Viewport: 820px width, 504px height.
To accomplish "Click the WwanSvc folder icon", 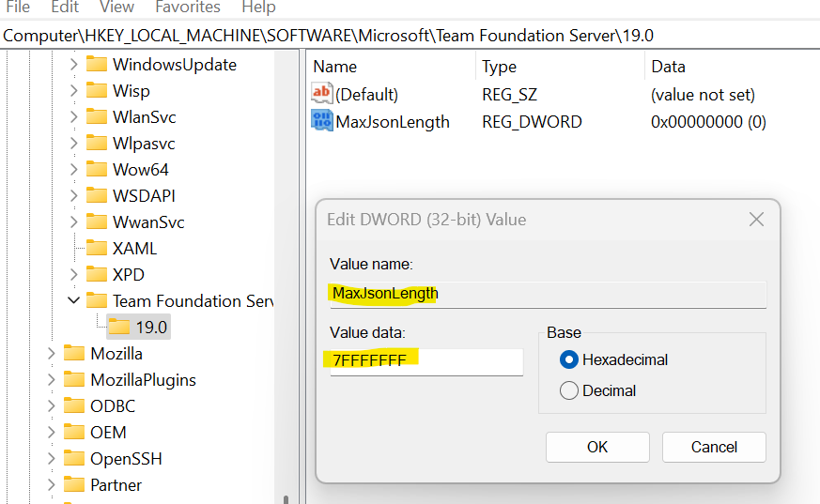I will click(97, 222).
